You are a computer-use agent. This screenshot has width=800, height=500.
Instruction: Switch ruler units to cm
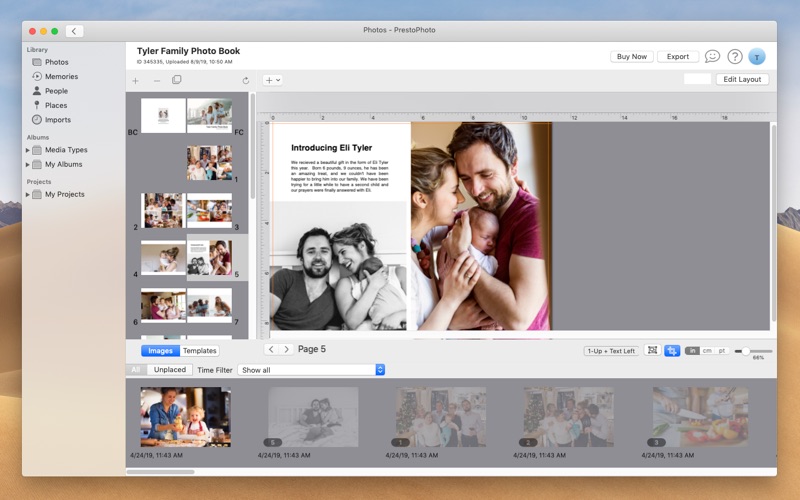click(707, 351)
